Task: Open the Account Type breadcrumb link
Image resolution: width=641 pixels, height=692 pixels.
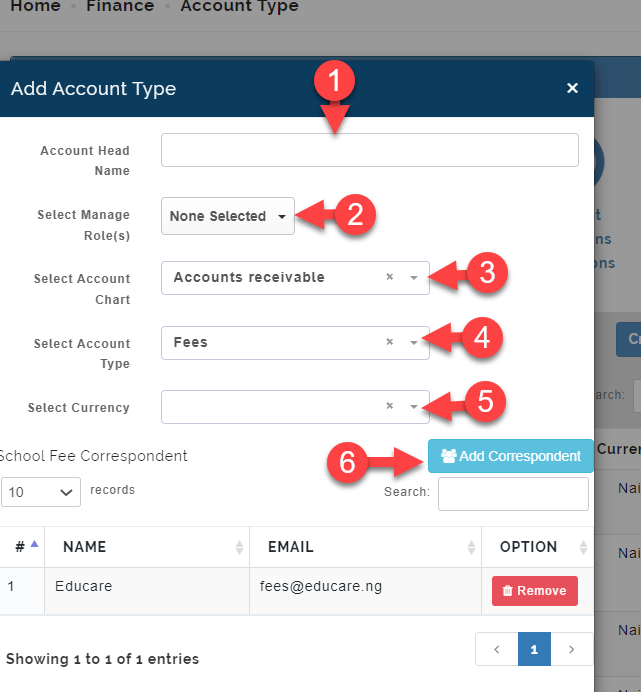Action: [239, 6]
